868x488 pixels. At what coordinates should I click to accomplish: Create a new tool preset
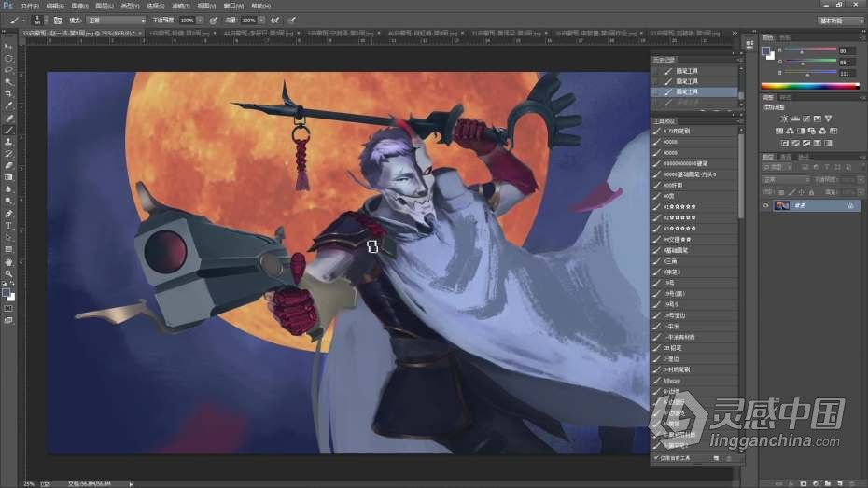716,459
